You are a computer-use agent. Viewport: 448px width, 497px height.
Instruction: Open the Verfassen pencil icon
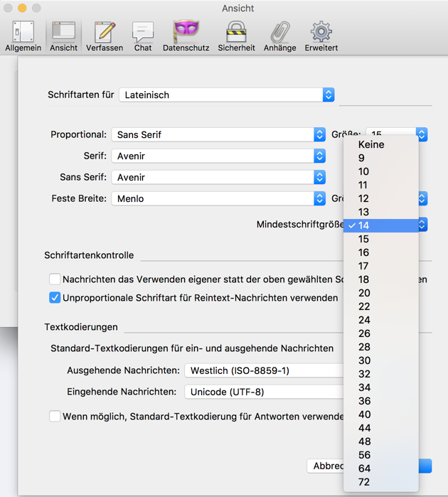click(105, 36)
